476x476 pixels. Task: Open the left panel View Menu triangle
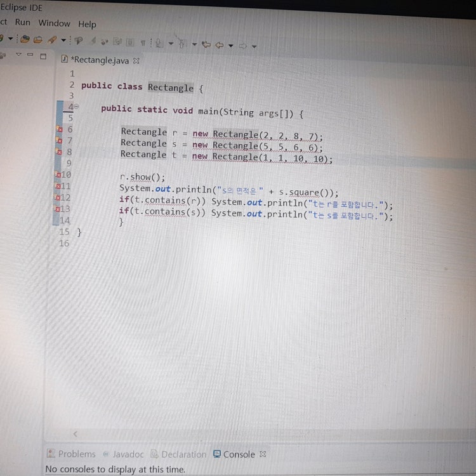pyautogui.click(x=18, y=55)
